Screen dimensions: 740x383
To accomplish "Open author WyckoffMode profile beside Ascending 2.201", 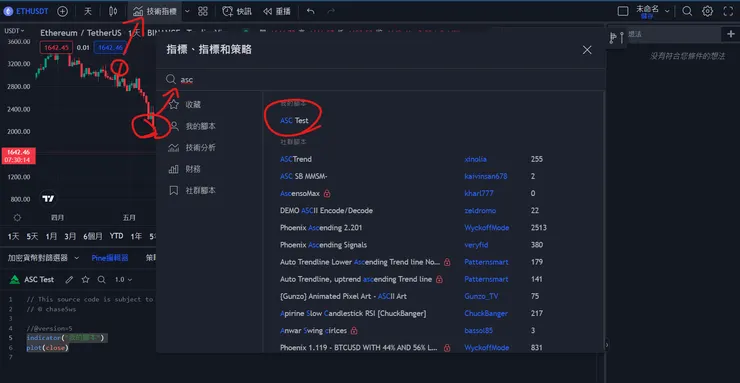I will (x=487, y=228).
